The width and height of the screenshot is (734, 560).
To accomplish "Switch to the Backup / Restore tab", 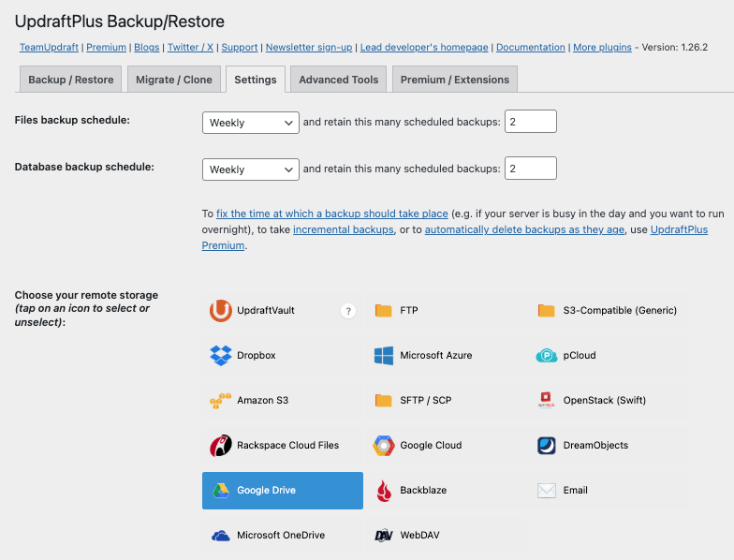I will pyautogui.click(x=71, y=80).
